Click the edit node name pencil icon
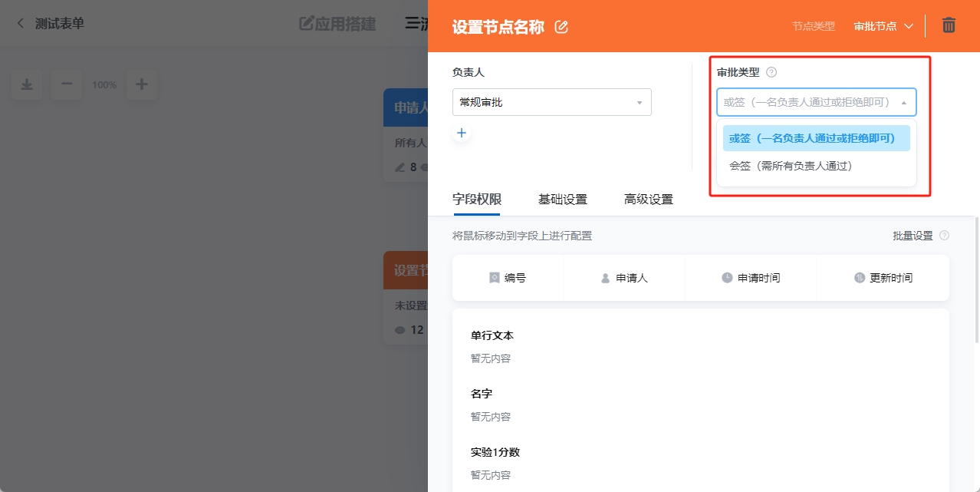Viewport: 980px width, 492px height. point(561,27)
